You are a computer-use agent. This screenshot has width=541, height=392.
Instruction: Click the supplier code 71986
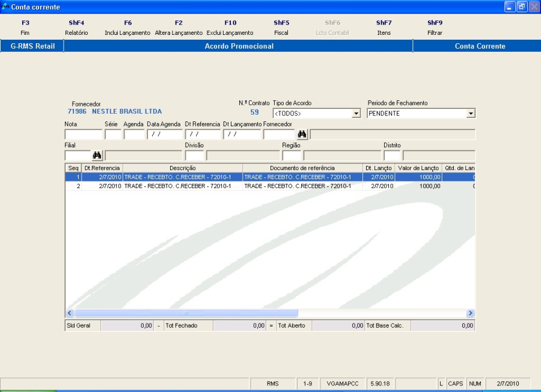tap(77, 111)
